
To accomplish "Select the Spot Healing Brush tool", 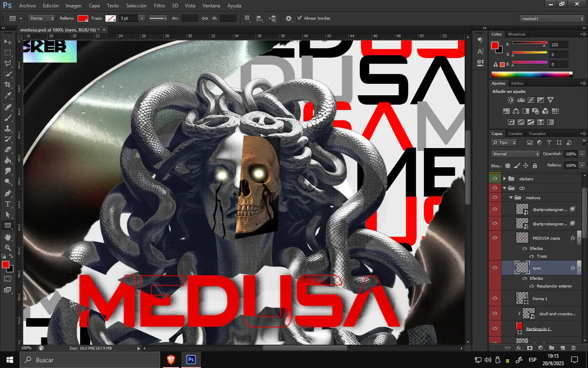I will pyautogui.click(x=8, y=107).
